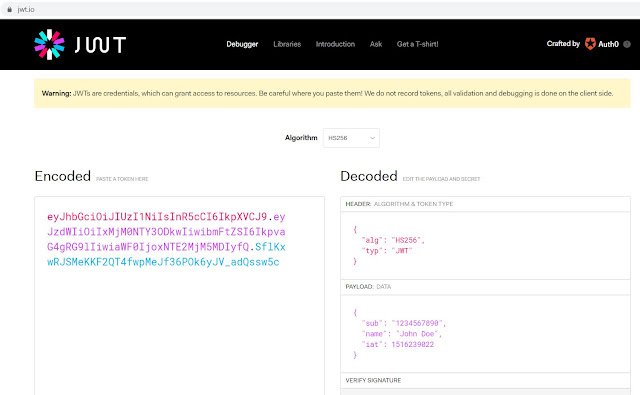
Task: Click the VERIFY SIGNATURE section label
Action: click(x=373, y=380)
